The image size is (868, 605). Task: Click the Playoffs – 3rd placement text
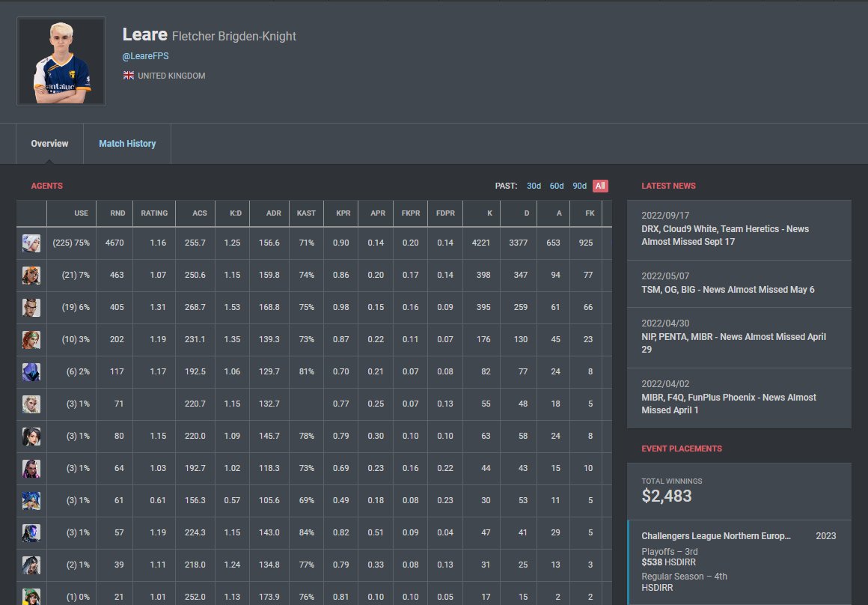point(669,552)
